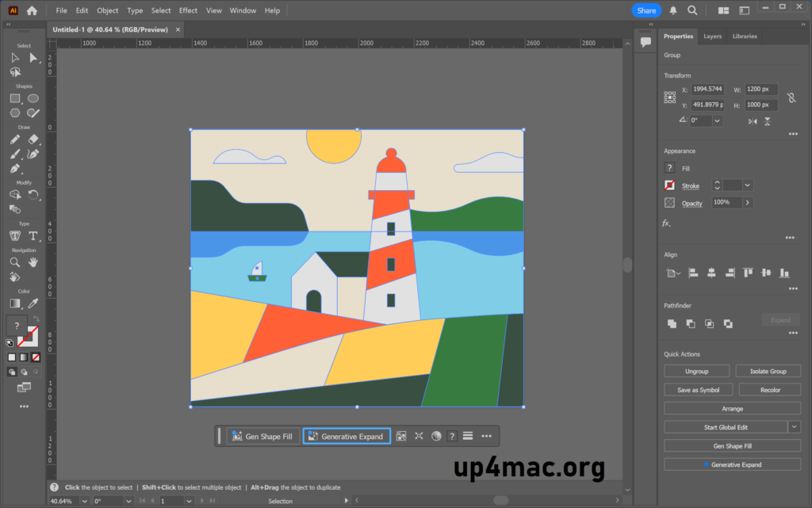Click the Fill color swatch in Appearance
This screenshot has width=812, height=508.
coord(669,167)
